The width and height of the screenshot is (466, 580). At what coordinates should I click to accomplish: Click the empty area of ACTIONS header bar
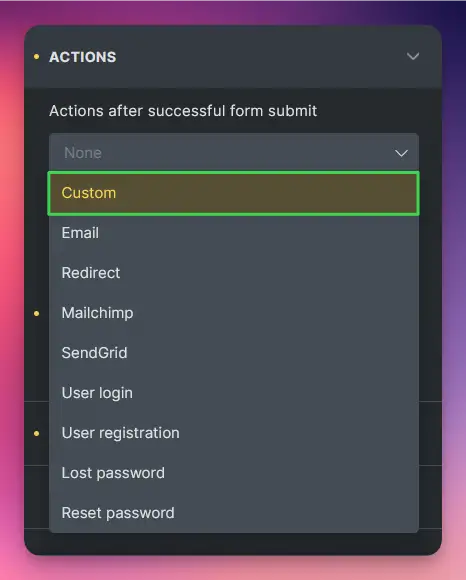pyautogui.click(x=259, y=57)
